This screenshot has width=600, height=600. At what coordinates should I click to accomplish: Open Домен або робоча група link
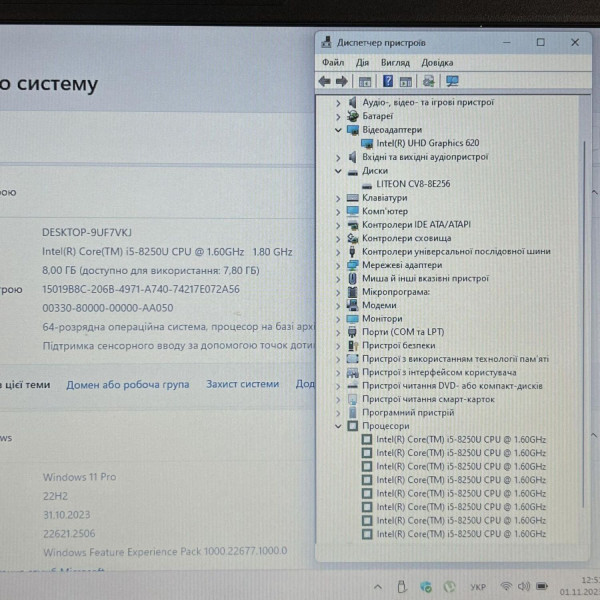coord(128,385)
